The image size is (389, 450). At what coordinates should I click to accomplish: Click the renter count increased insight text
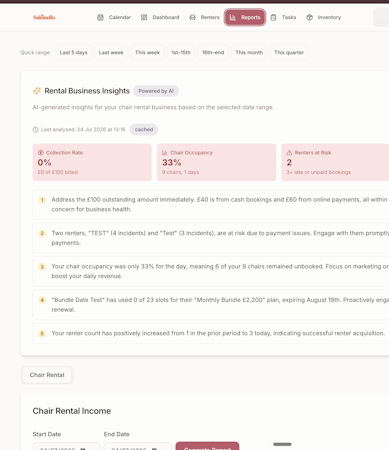[218, 333]
